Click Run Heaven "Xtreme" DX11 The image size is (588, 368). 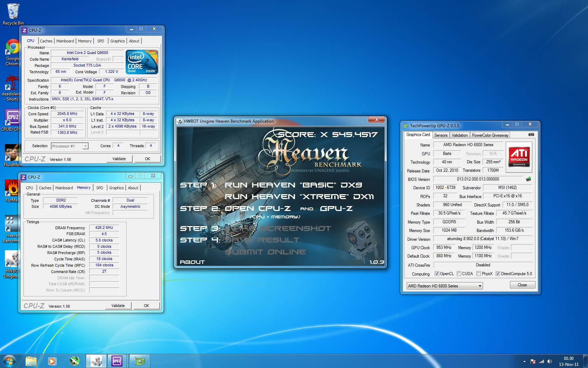pyautogui.click(x=299, y=197)
